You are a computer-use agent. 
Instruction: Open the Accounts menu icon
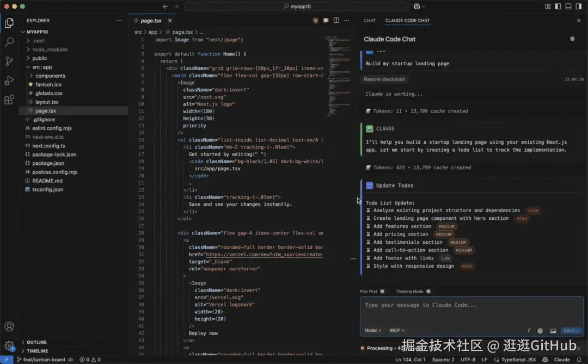point(9,326)
